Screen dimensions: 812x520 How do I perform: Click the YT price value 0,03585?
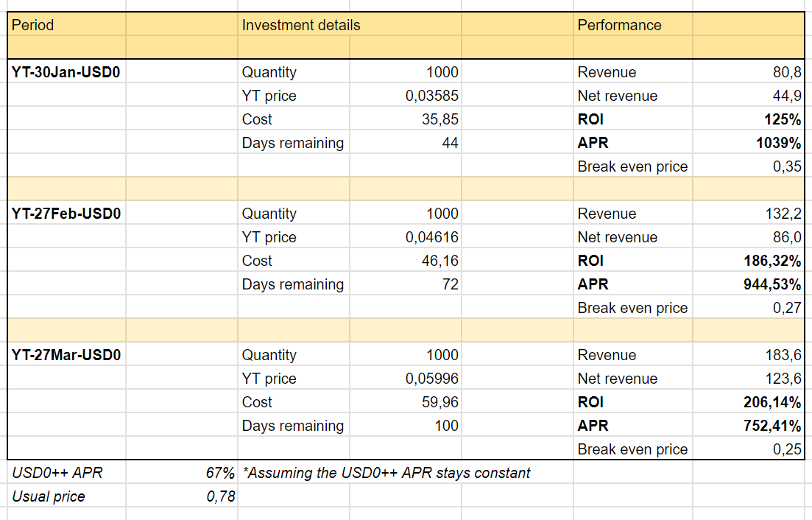(431, 96)
